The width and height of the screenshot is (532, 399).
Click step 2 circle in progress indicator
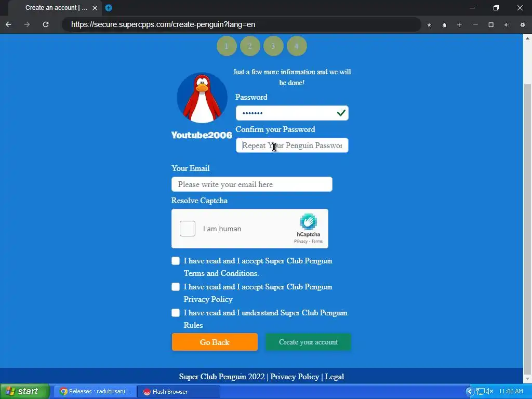250,46
